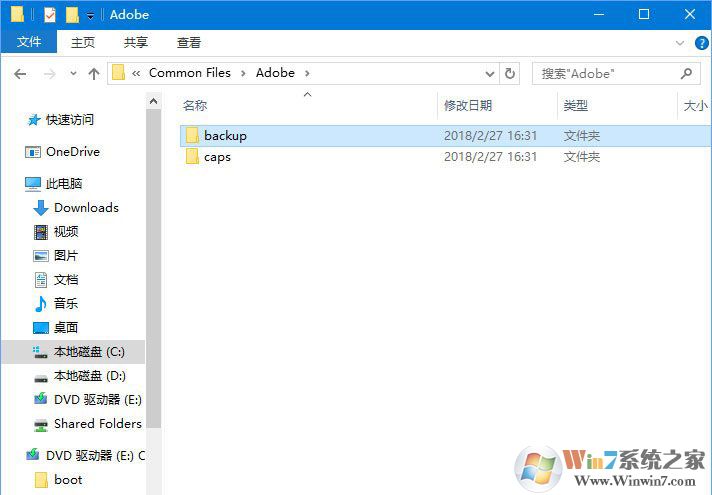
Task: Refresh the Adobe folder view
Action: (509, 74)
